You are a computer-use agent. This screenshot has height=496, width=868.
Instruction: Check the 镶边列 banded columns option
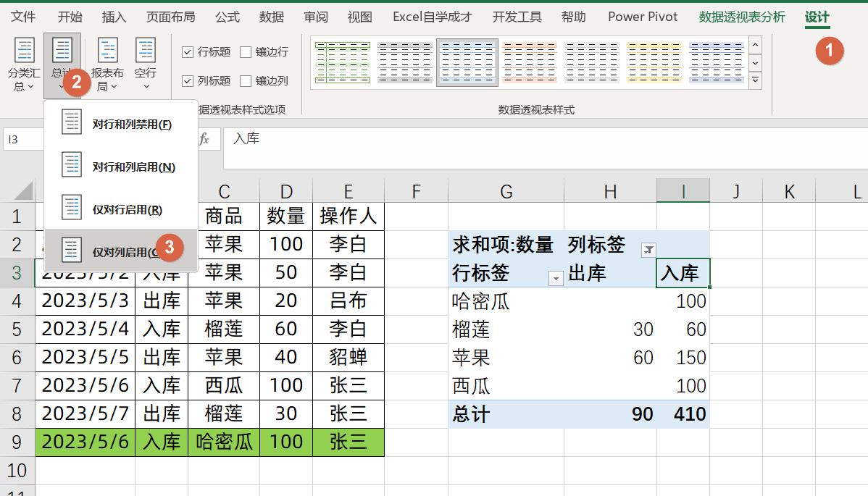244,80
